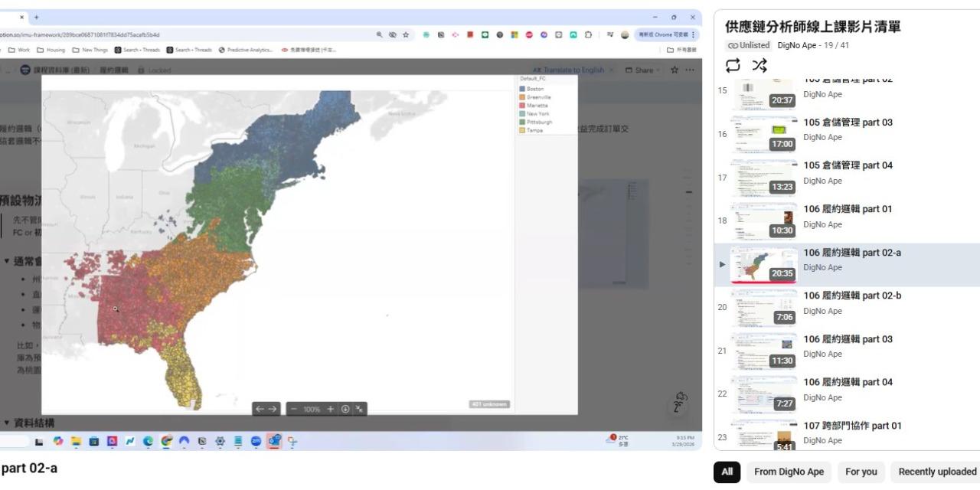Go to the next image with the right arrow

[x=272, y=409]
